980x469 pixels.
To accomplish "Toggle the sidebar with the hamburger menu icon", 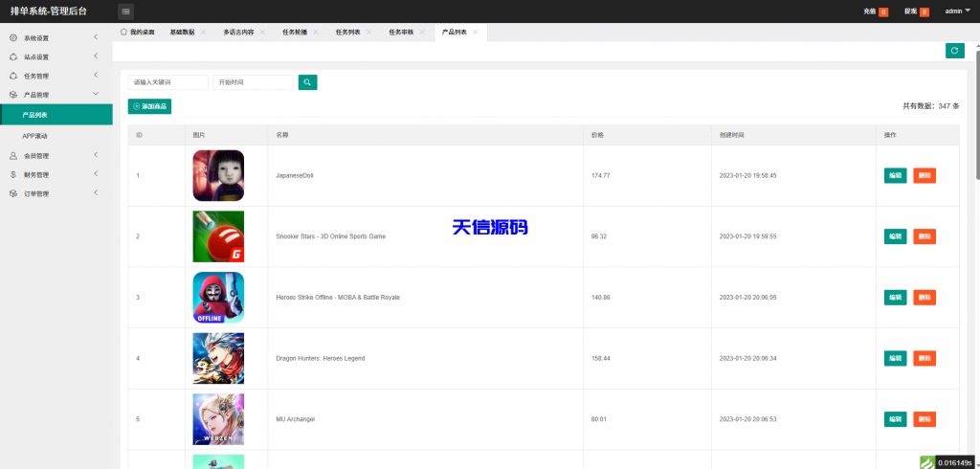I will [x=126, y=11].
